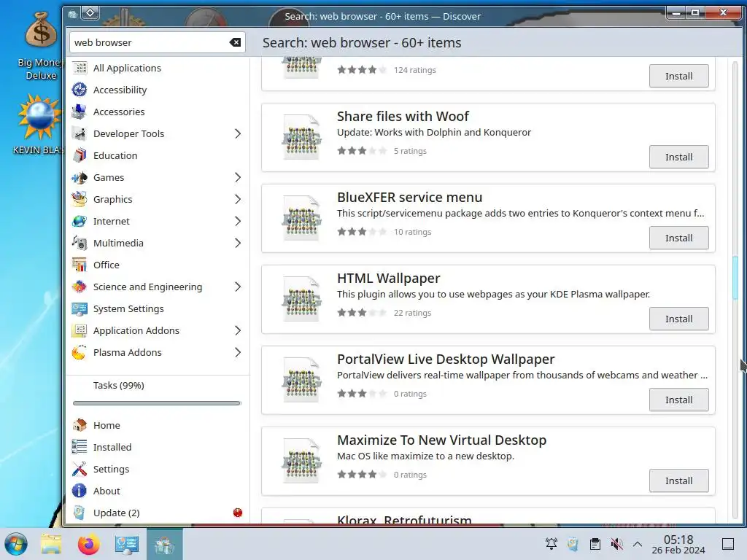
Task: Open Big Money Deluxe desktop icon
Action: point(41,45)
